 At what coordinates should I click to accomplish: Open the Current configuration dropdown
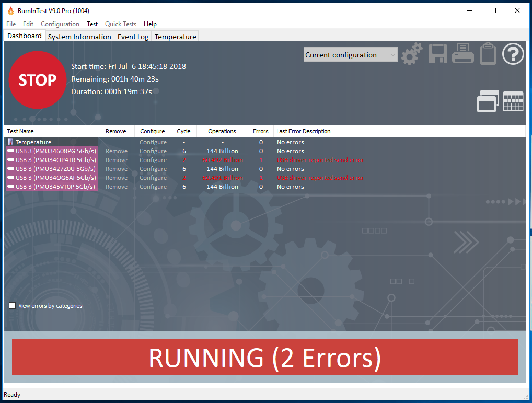[351, 54]
